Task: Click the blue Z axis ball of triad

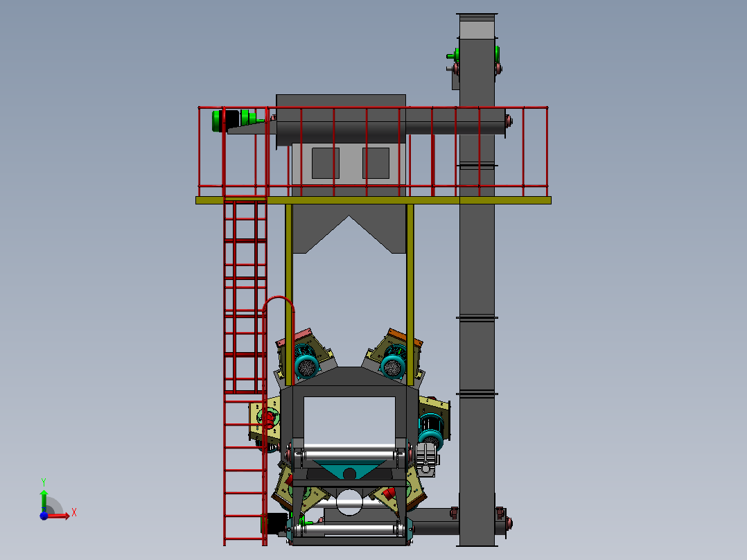Action: [44, 516]
